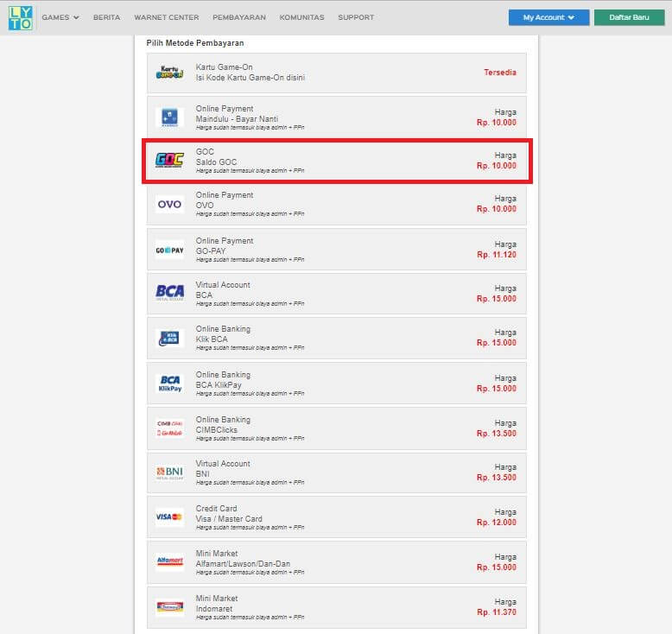Select 'BCA KlikPay' text
Screen dimensions: 672x634
tap(219, 385)
